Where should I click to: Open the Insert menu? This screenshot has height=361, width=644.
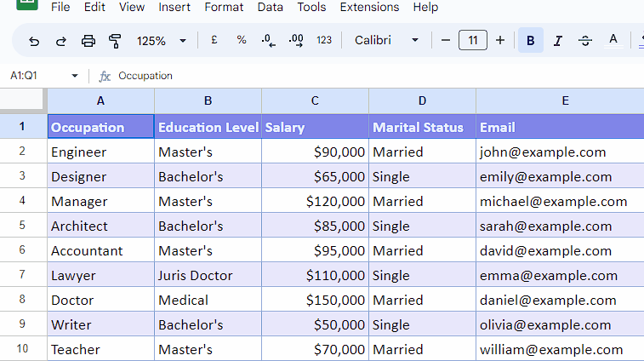(174, 7)
